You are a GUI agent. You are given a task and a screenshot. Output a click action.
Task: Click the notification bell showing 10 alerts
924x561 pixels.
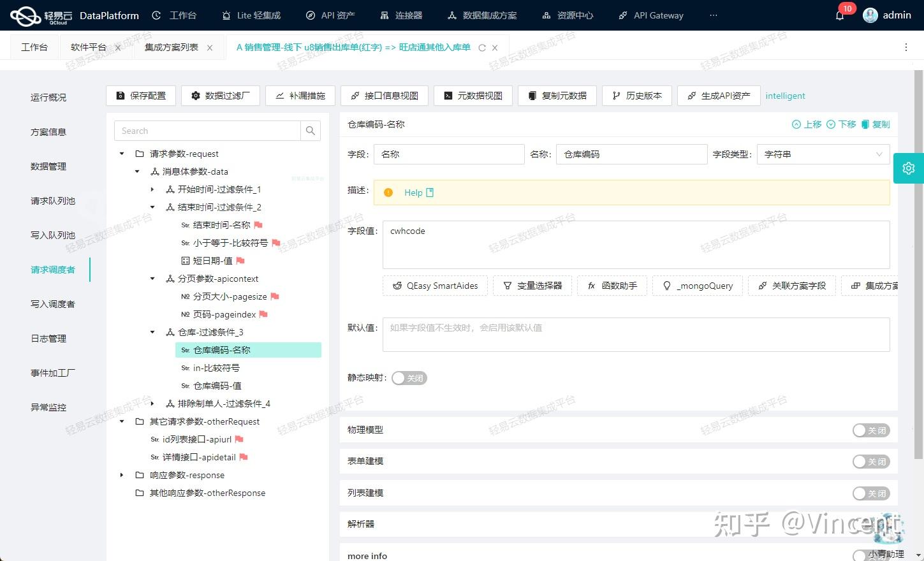pyautogui.click(x=839, y=15)
